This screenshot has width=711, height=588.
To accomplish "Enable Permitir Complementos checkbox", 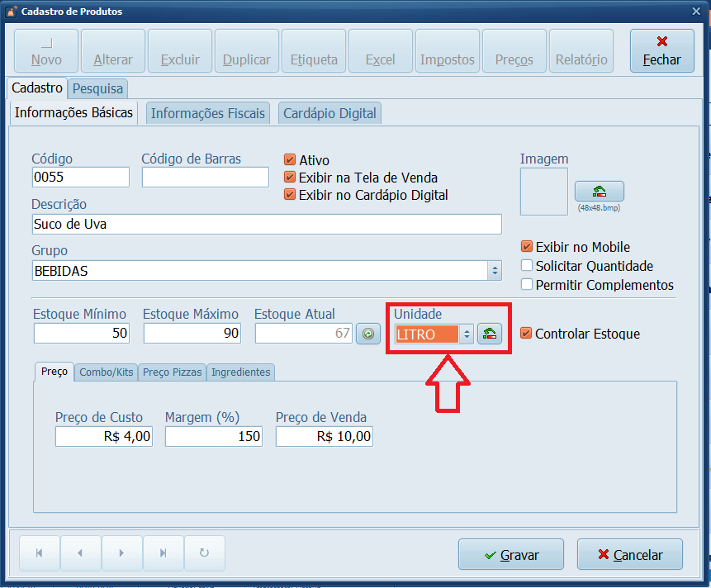I will pos(527,285).
